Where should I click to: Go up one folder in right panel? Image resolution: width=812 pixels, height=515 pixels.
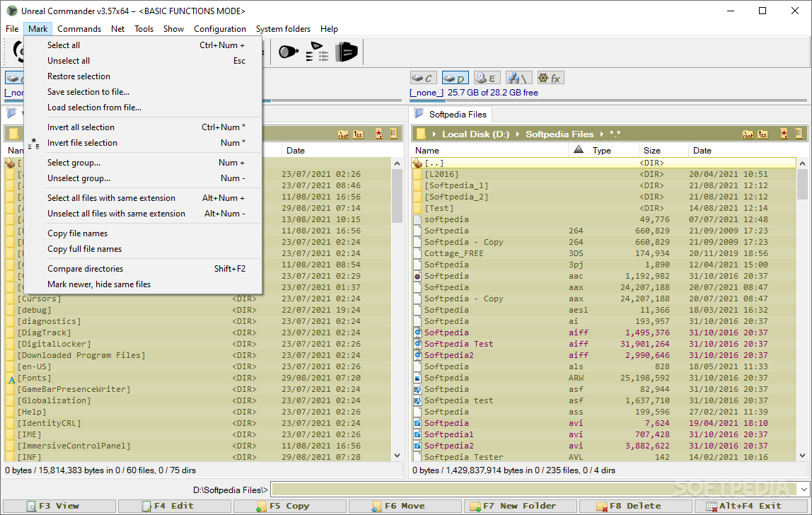[762, 134]
